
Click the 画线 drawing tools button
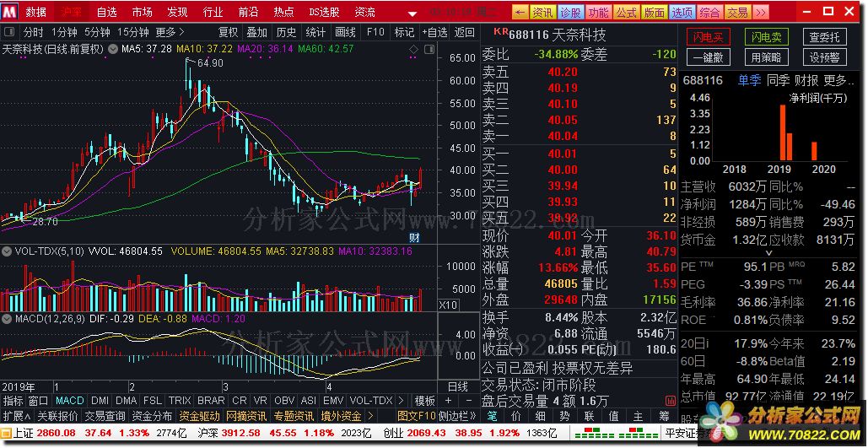346,32
